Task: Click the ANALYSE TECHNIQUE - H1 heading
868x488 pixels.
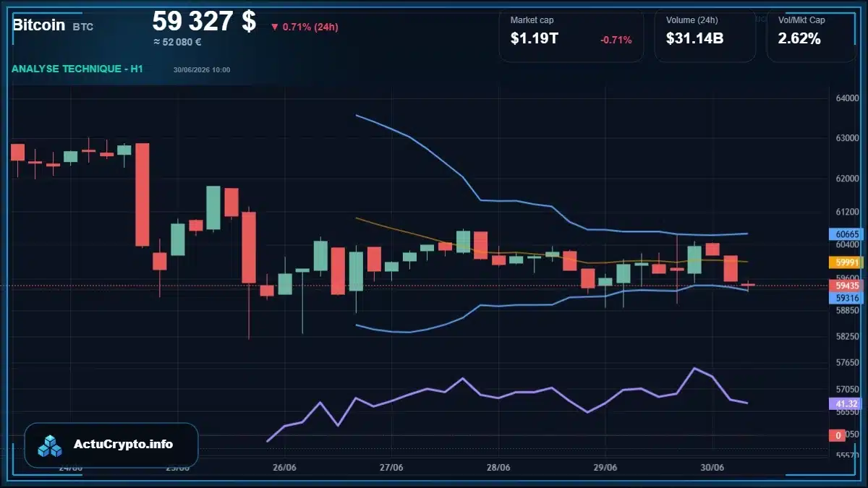Action: [77, 69]
